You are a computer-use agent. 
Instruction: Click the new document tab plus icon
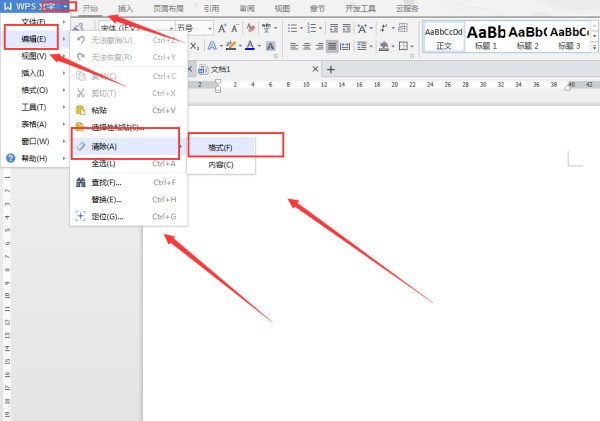click(x=331, y=69)
